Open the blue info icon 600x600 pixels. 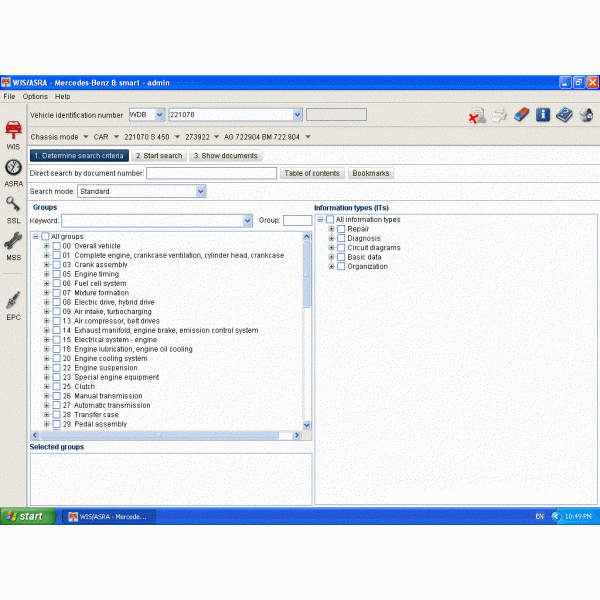click(543, 114)
